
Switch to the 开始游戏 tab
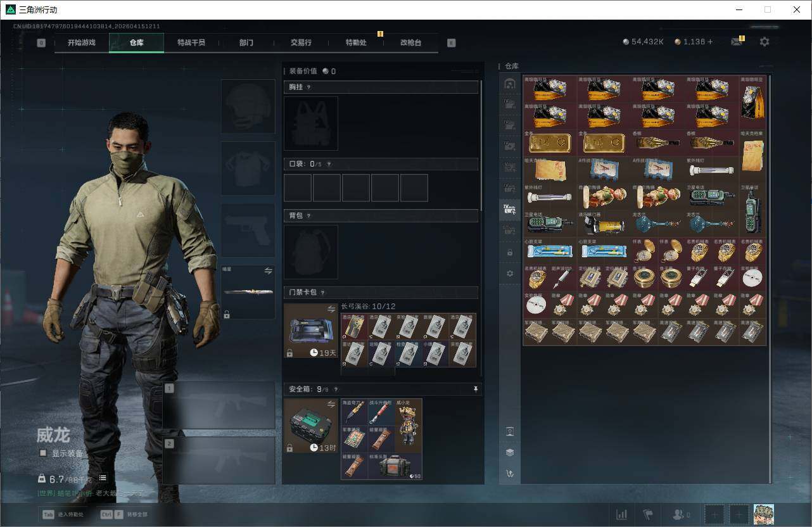click(x=82, y=42)
